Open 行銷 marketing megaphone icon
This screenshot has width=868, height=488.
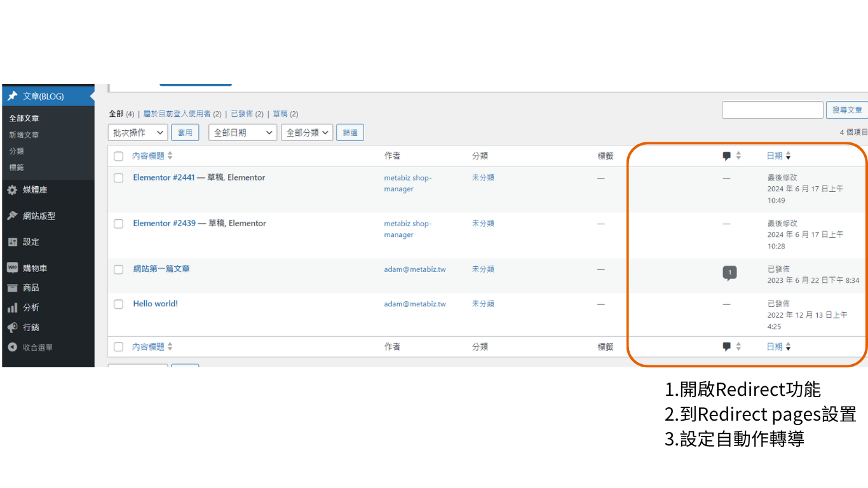(12, 327)
